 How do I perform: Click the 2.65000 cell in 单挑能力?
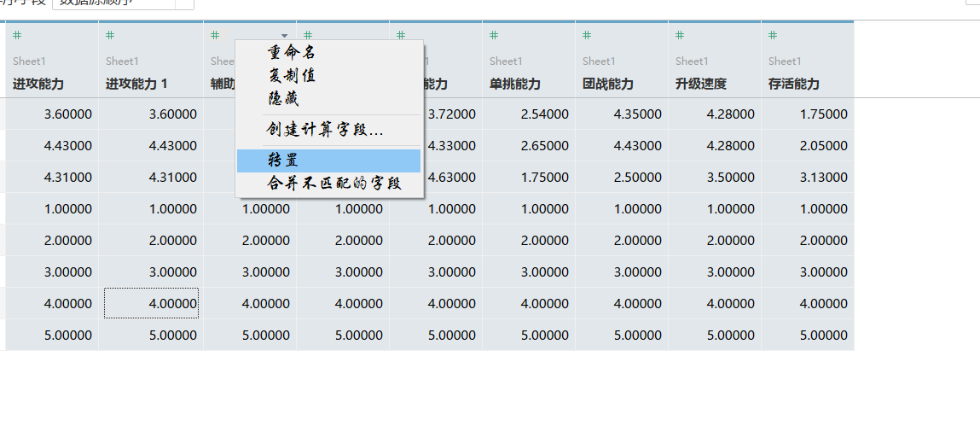[529, 146]
